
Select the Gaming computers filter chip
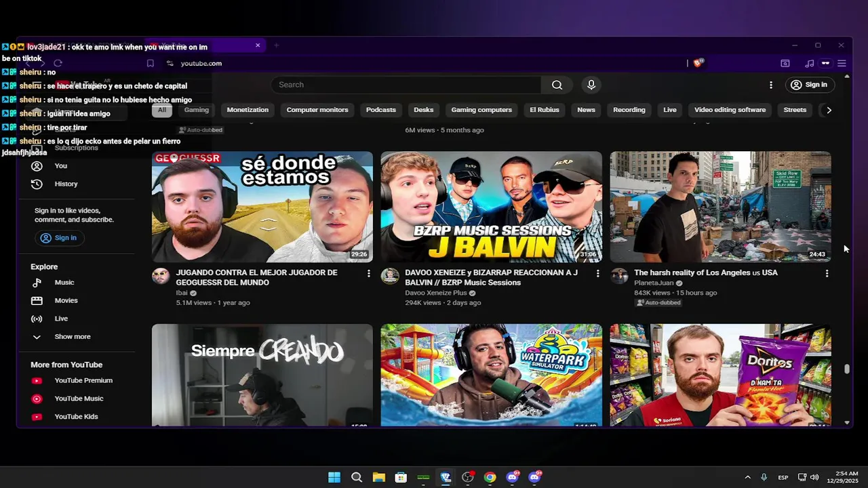click(481, 110)
